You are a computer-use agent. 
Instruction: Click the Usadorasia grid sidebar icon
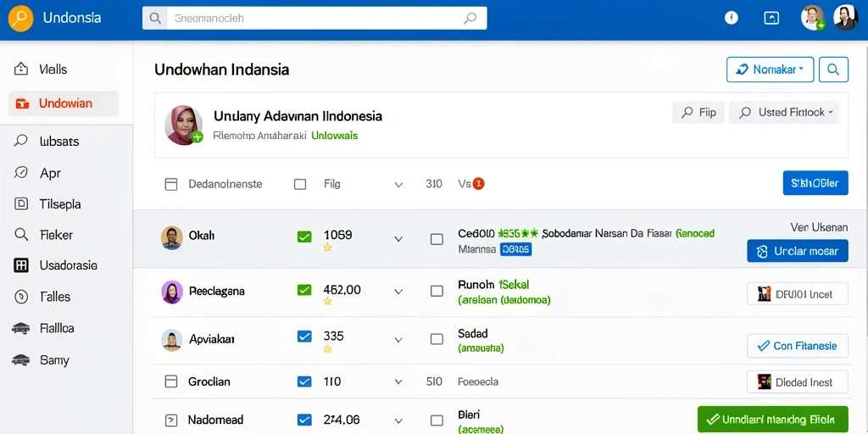point(20,265)
